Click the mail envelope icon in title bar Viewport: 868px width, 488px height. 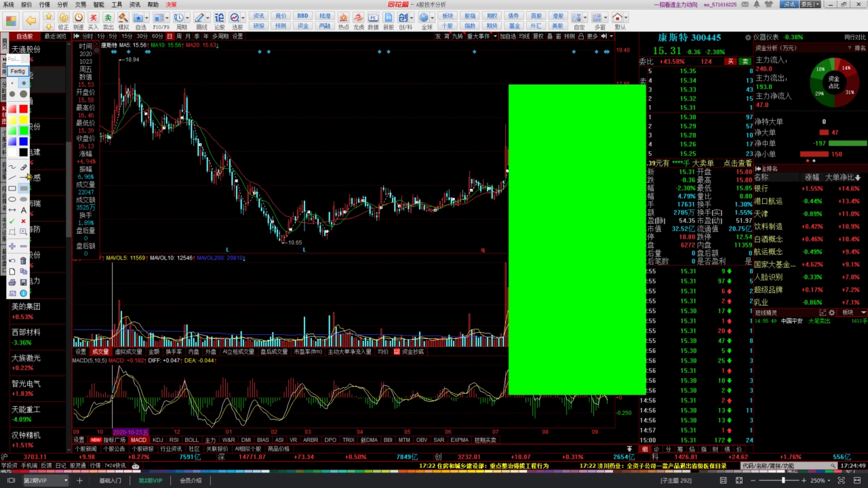[x=744, y=4]
